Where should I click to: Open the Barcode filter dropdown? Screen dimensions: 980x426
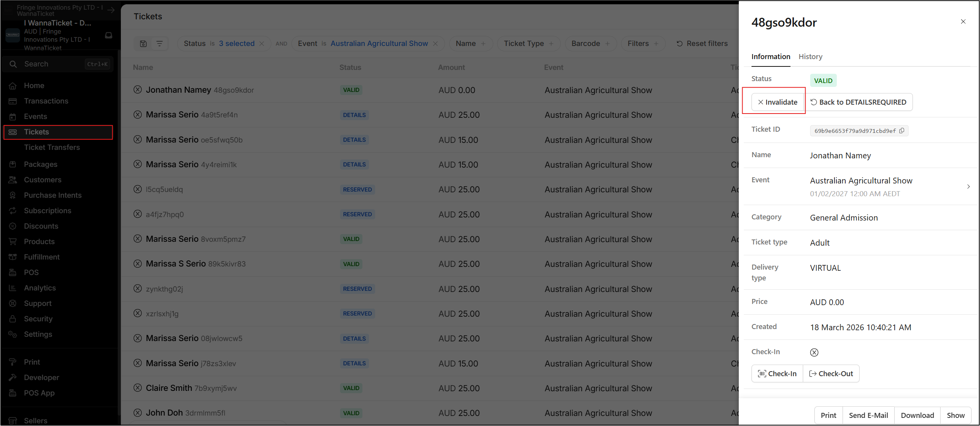click(x=590, y=44)
